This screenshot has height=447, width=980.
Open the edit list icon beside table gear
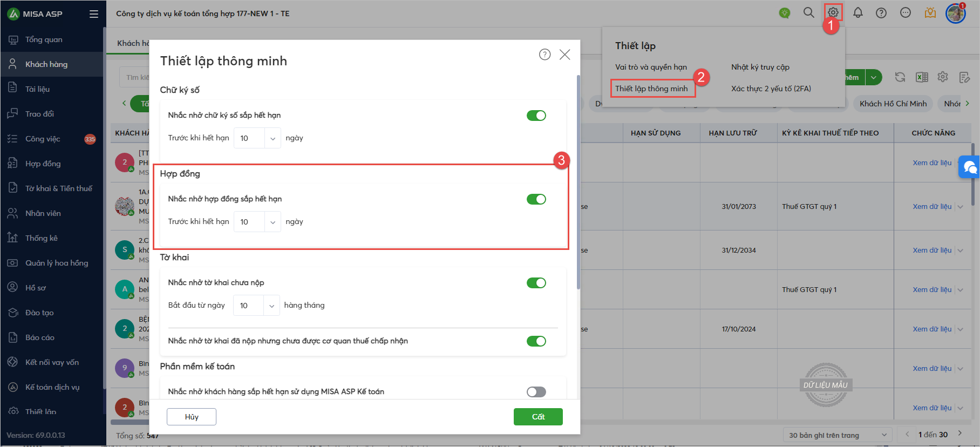click(964, 77)
